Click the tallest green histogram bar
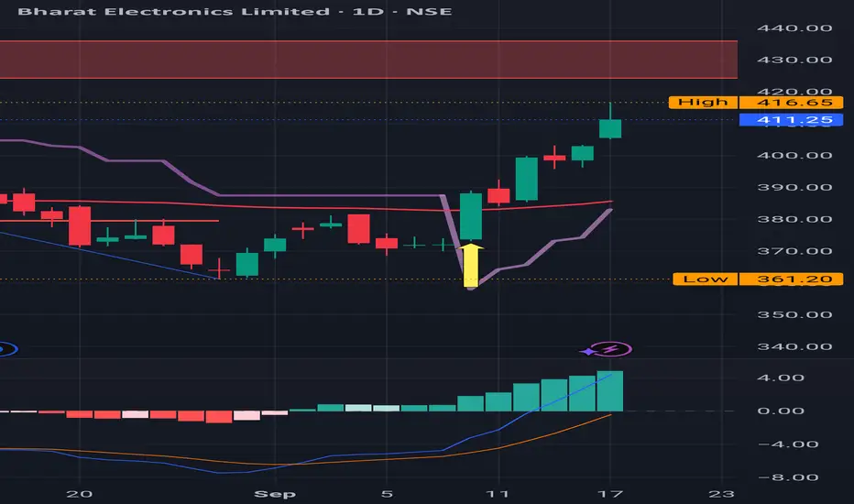Viewport: 854px width, 504px height. click(x=610, y=391)
